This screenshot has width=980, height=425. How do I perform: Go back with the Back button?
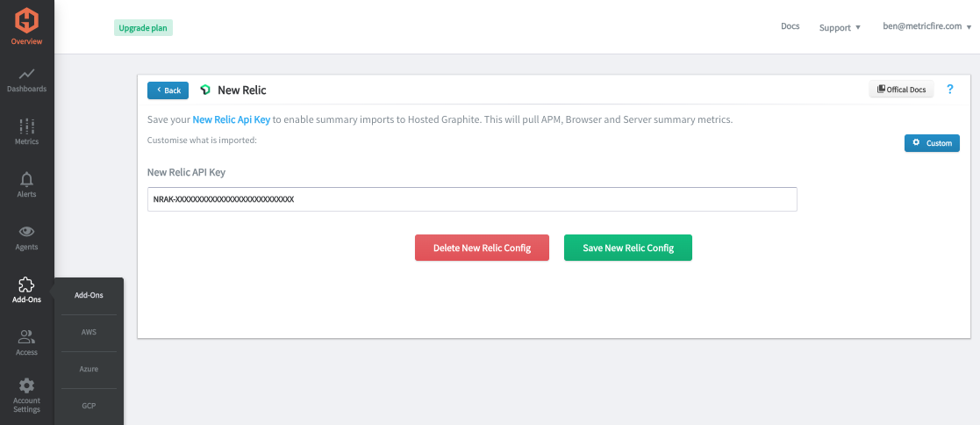click(168, 90)
